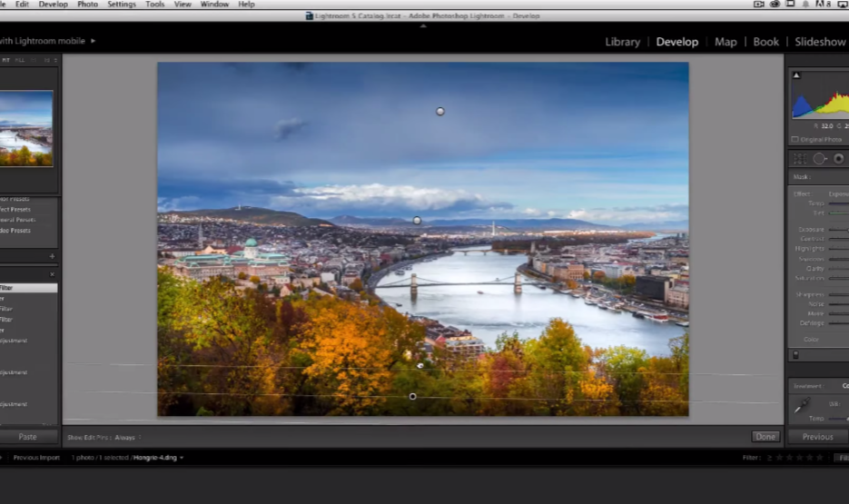
Task: Click the Previous button
Action: tap(817, 437)
